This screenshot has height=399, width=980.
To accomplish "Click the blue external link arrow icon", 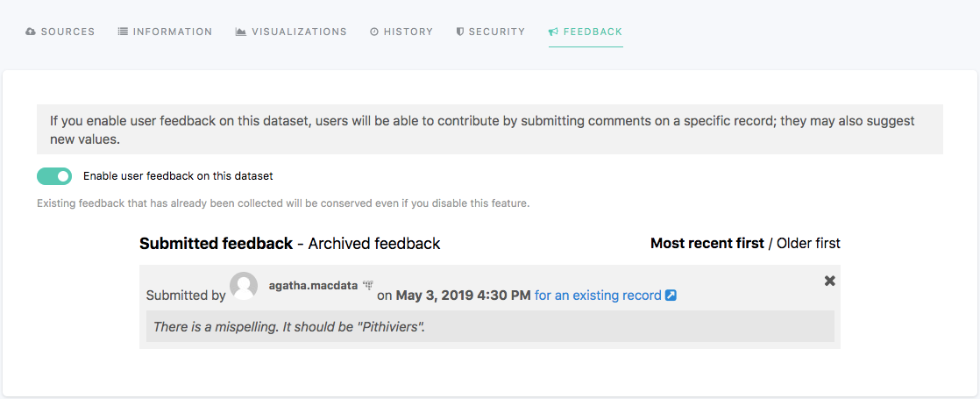I will [671, 296].
